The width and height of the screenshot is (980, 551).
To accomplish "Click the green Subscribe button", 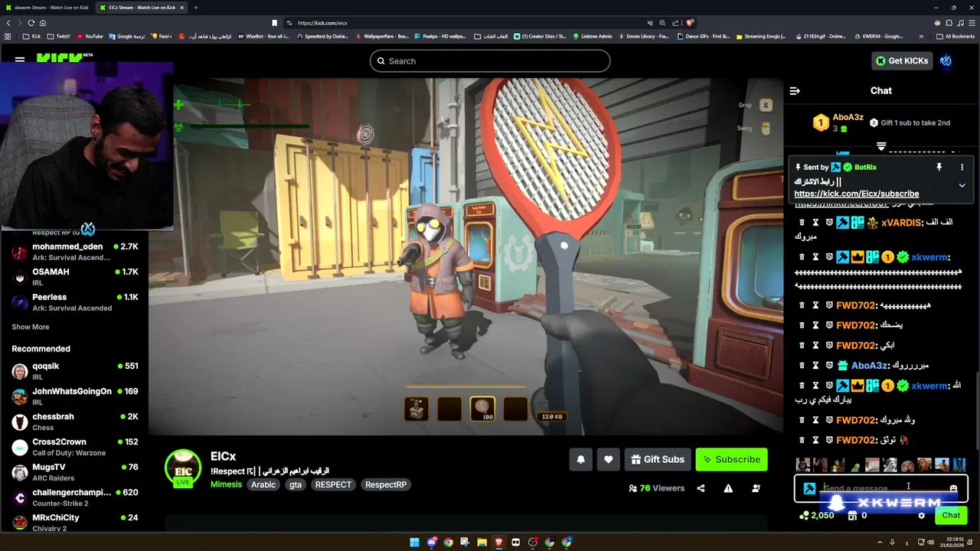I will pos(731,459).
